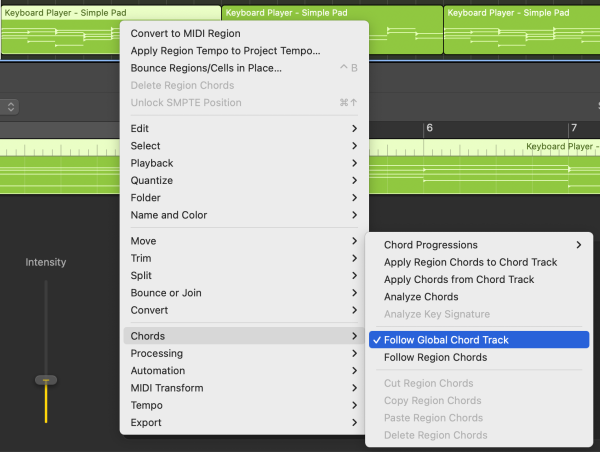Open Name and Color submenu
Screen dimensions: 600x452
click(x=244, y=215)
